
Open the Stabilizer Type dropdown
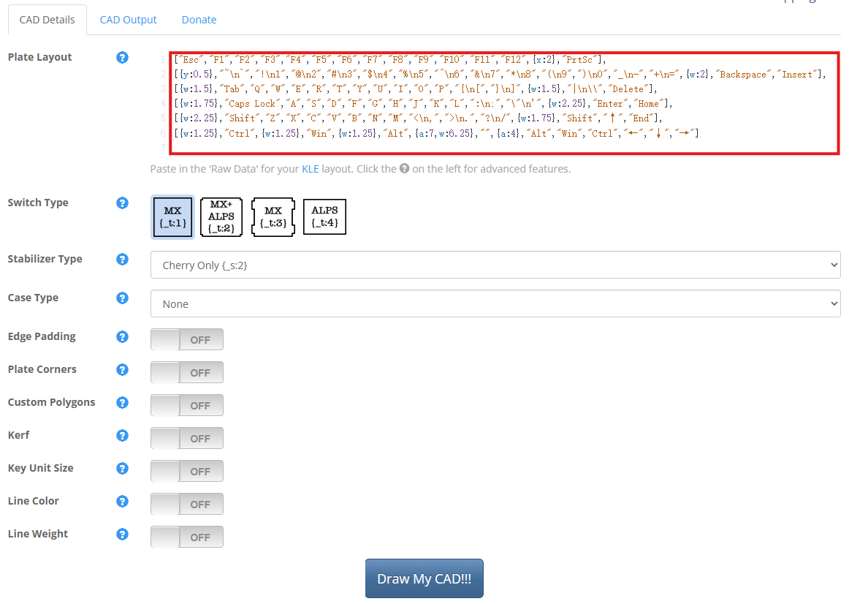click(495, 265)
